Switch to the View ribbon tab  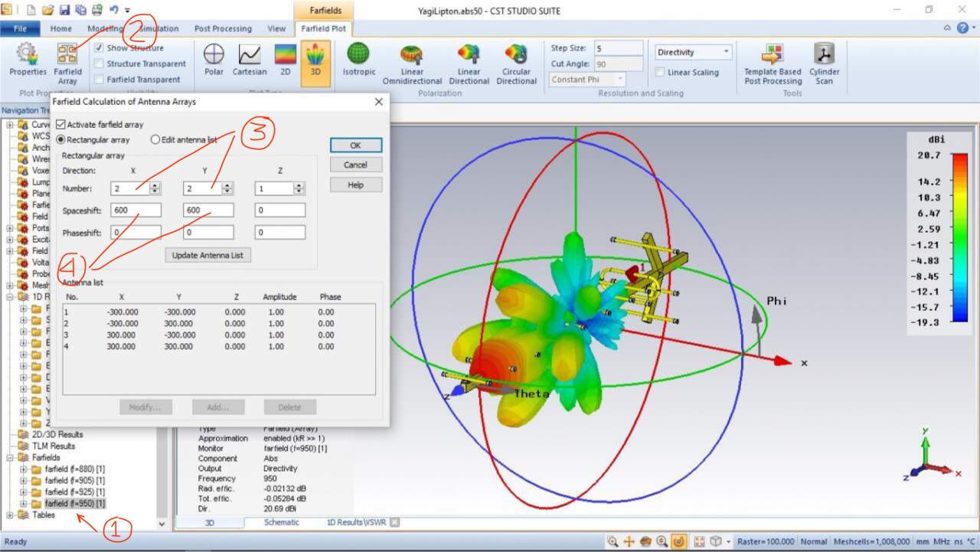[276, 28]
